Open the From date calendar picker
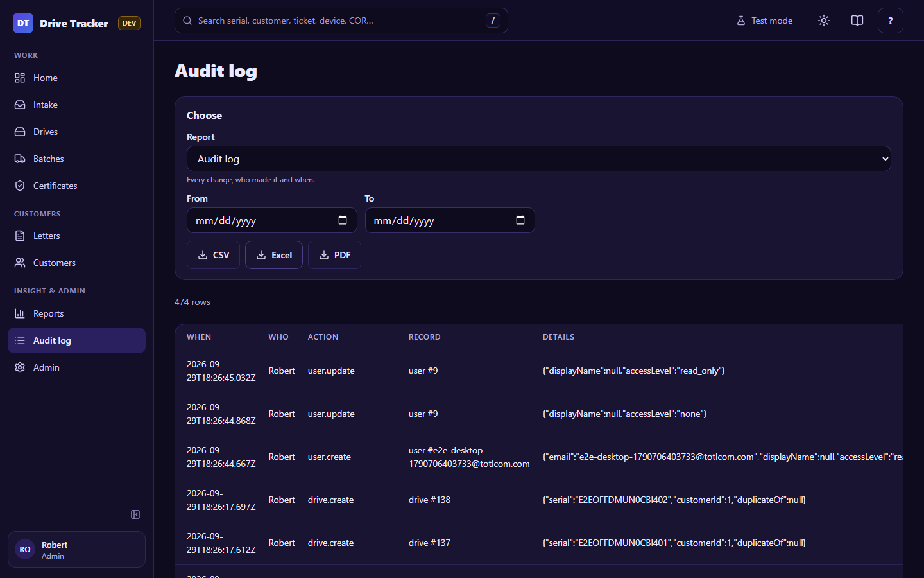 tap(343, 220)
